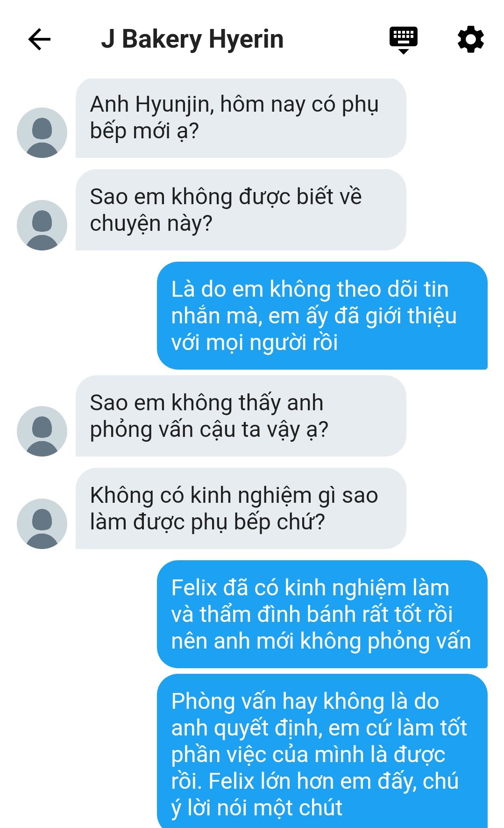Tap avatar beside 'Sao em không thấy anh' message
Screen dimensions: 504x828
42,431
